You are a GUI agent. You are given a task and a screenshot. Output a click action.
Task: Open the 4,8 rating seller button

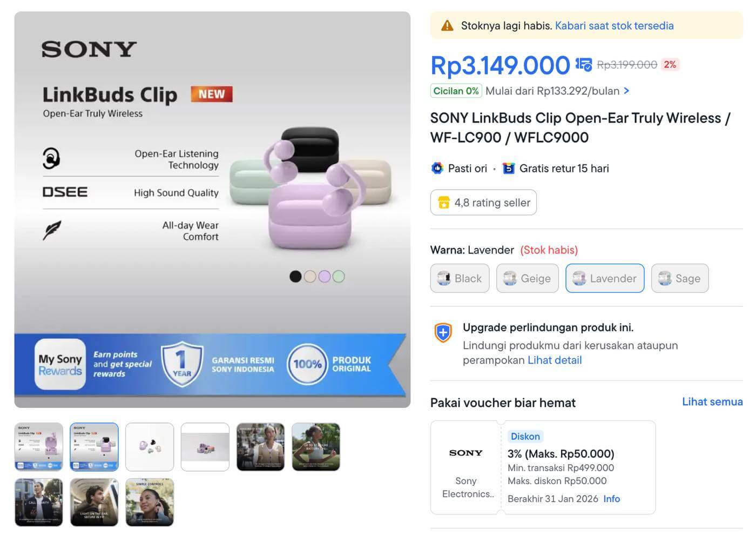(x=483, y=203)
